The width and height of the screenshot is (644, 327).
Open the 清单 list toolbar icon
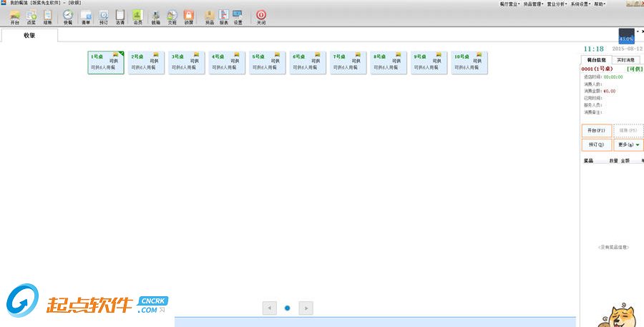click(86, 17)
